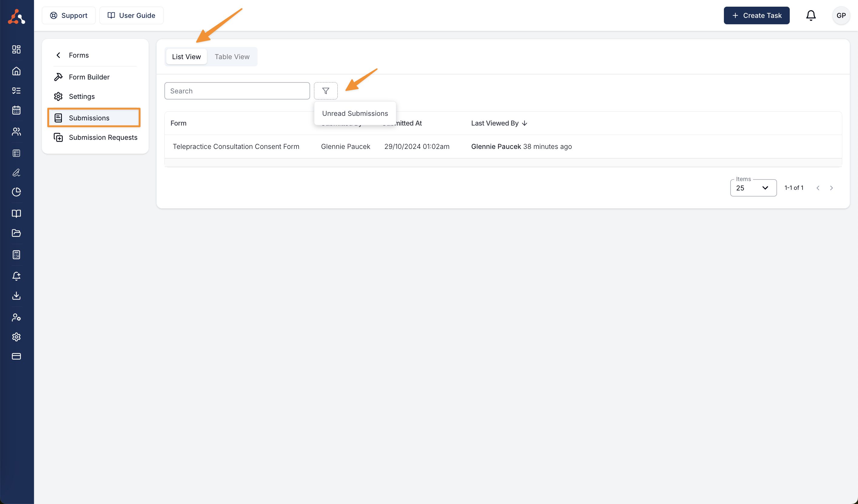The width and height of the screenshot is (858, 504).
Task: Open the bell-plus reminders icon
Action: [16, 276]
